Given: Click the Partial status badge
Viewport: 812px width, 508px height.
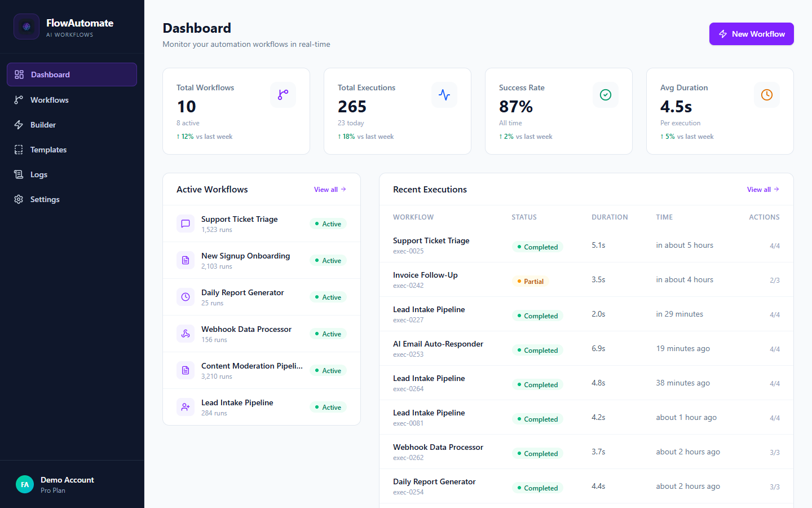Looking at the screenshot, I should click(x=530, y=281).
